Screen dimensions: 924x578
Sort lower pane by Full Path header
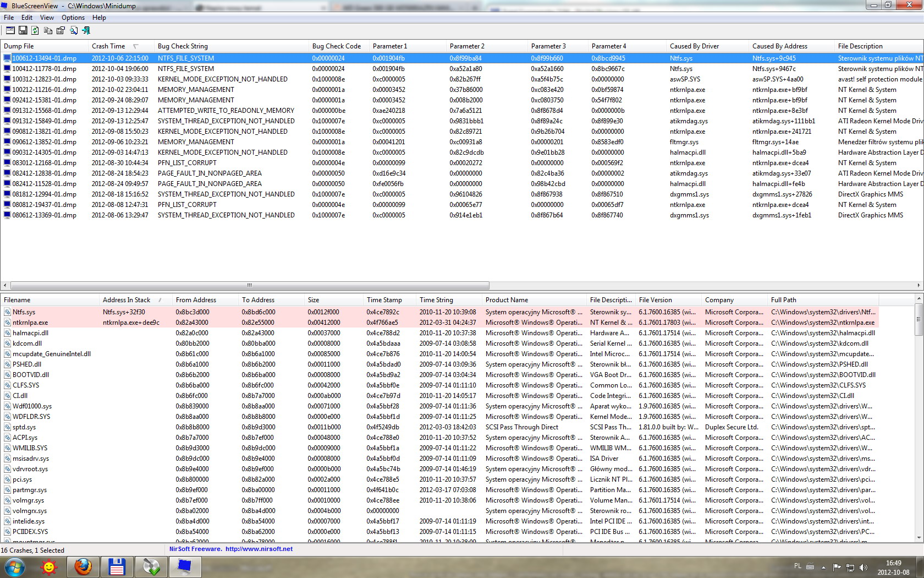823,300
